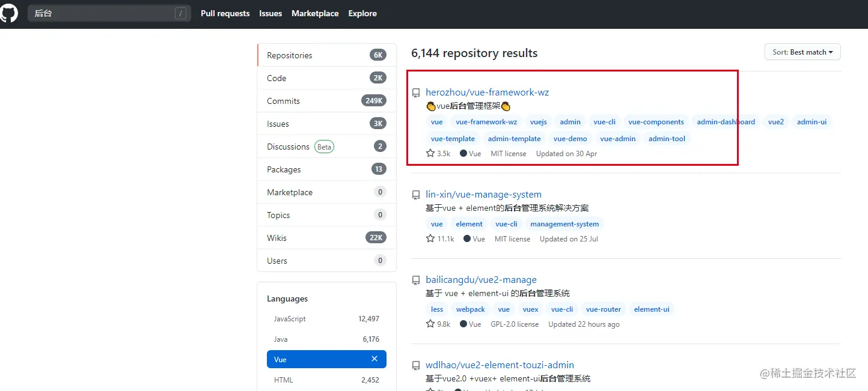
Task: Select Users results filter
Action: tap(326, 261)
